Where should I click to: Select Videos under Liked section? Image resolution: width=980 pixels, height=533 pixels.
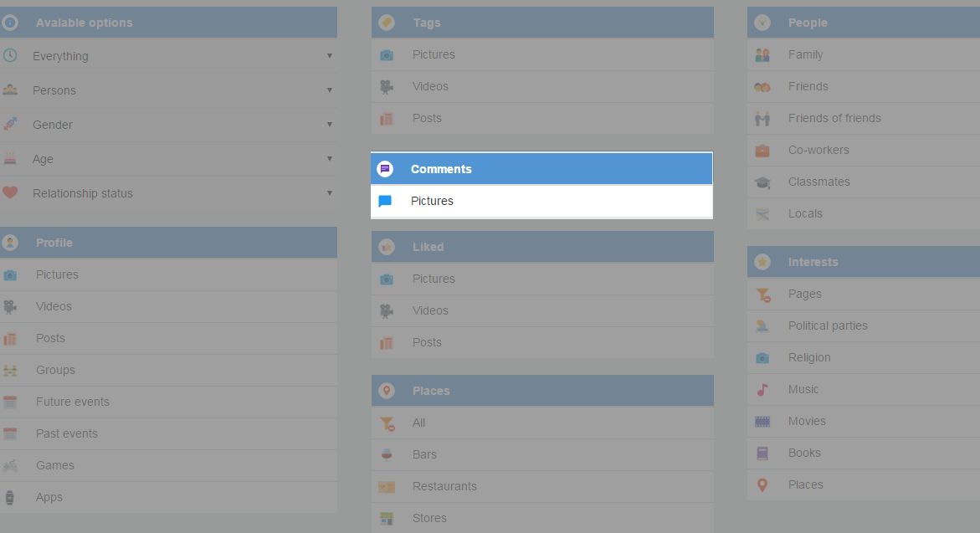coord(430,311)
